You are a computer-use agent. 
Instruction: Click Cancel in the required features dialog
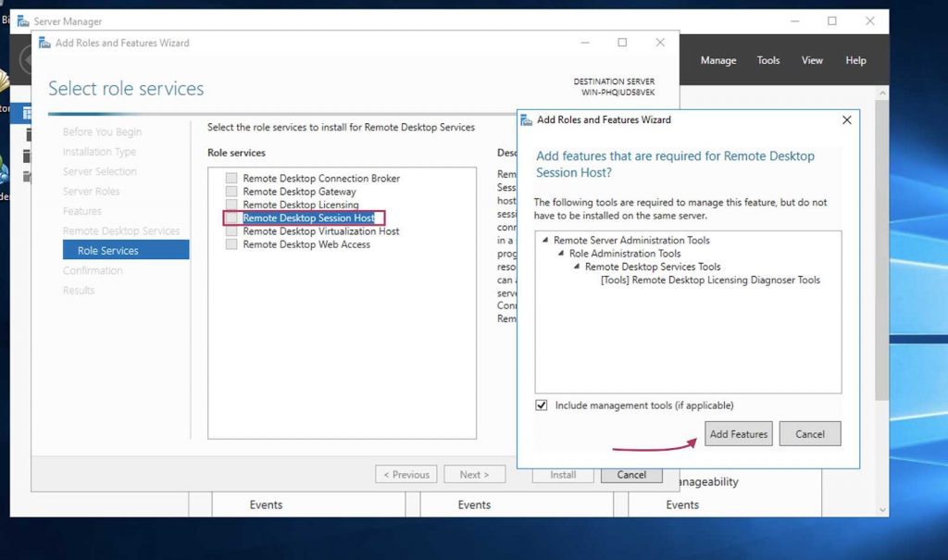click(809, 434)
